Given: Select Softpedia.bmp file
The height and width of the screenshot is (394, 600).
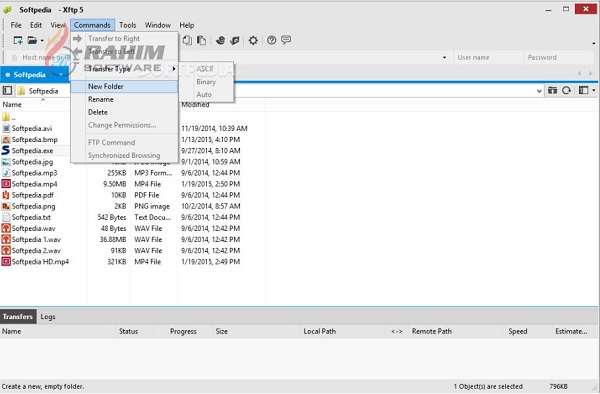Looking at the screenshot, I should pos(34,140).
